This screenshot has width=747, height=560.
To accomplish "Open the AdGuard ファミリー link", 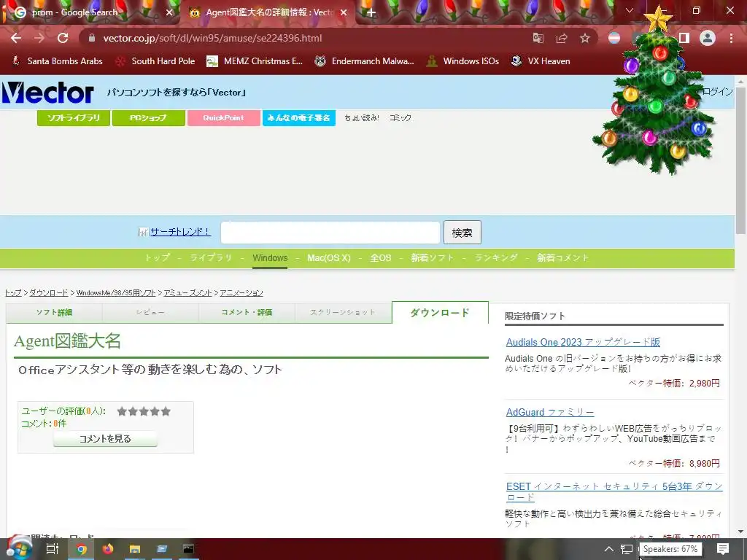I will coord(550,412).
